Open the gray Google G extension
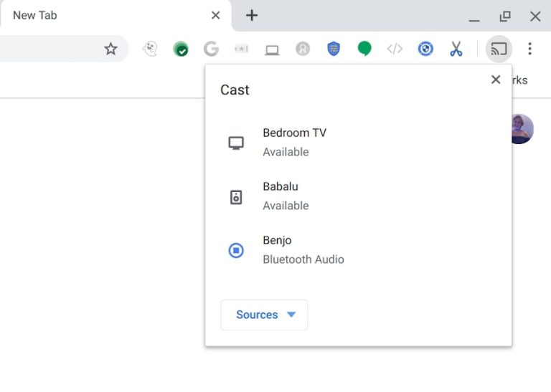 (x=211, y=49)
